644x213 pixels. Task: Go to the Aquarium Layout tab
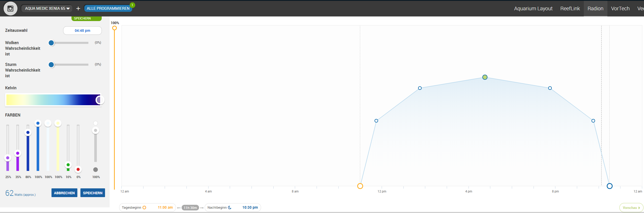(533, 8)
